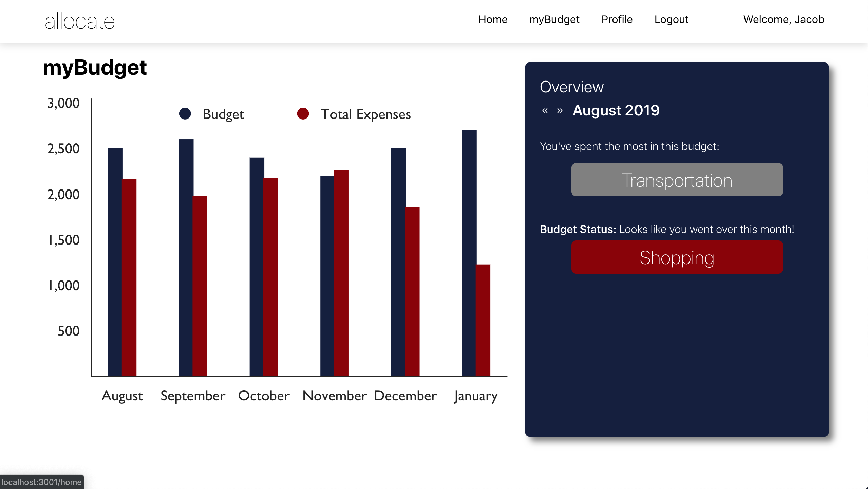The height and width of the screenshot is (489, 868).
Task: Advance to next month with » arrow
Action: (x=560, y=111)
